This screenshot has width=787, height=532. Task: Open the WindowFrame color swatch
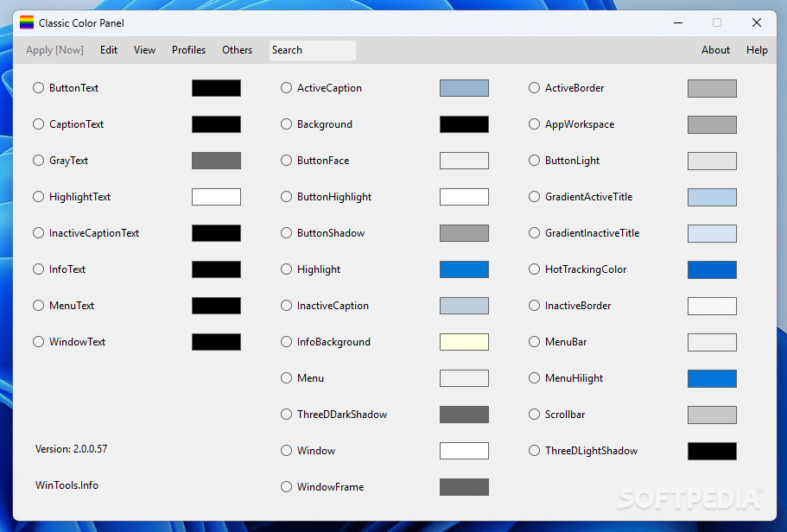(464, 487)
